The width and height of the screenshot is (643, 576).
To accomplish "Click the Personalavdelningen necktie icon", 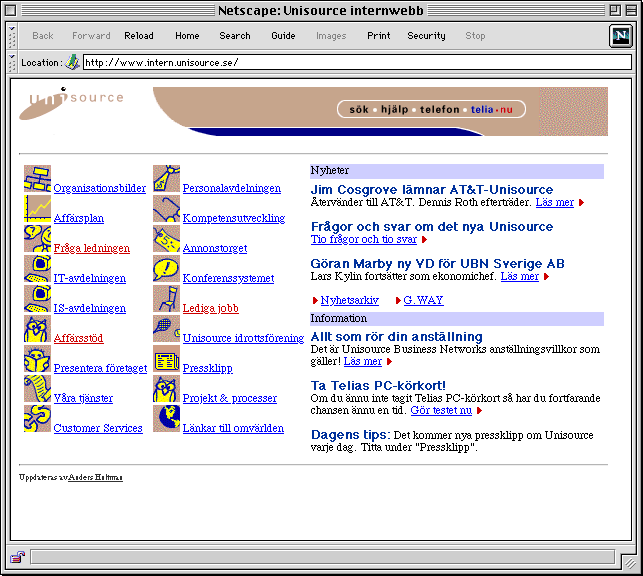I will tap(166, 179).
